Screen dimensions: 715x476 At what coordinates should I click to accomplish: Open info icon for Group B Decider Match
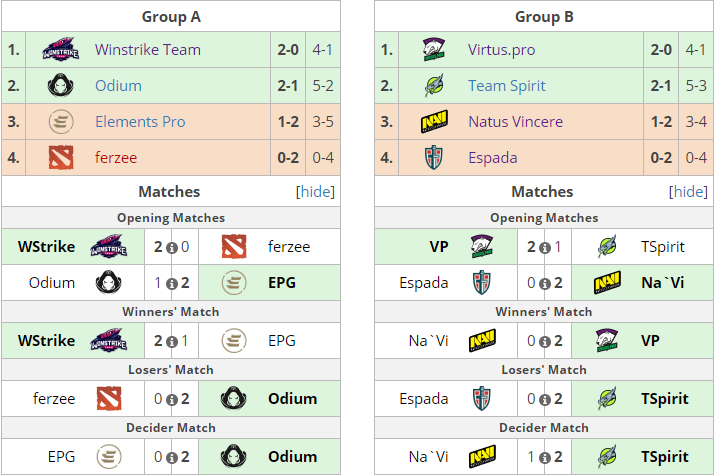point(545,457)
